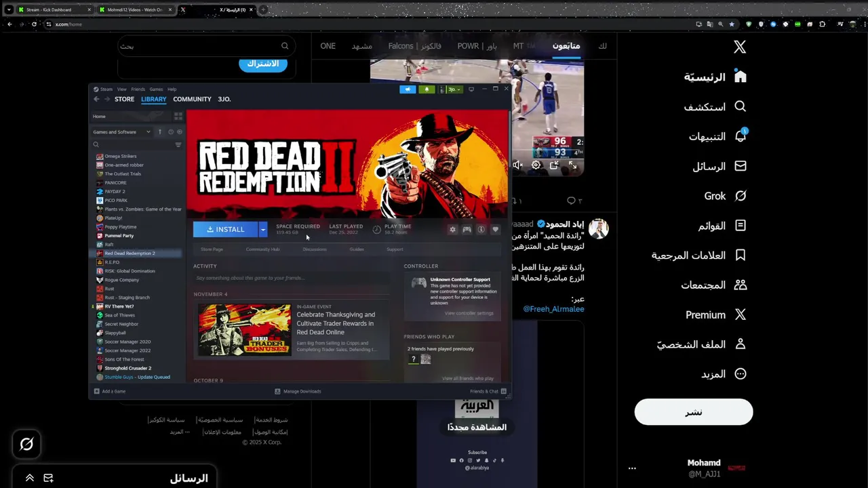Click the X logo in sidebar
The image size is (868, 488).
coord(740,47)
